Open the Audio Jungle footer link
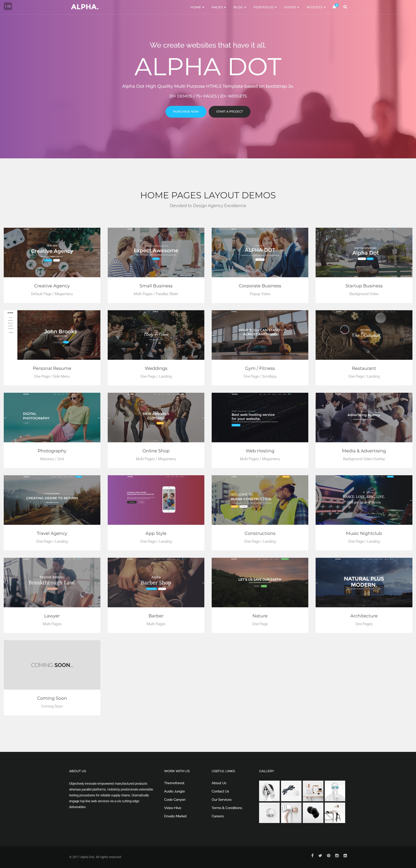 point(174,791)
